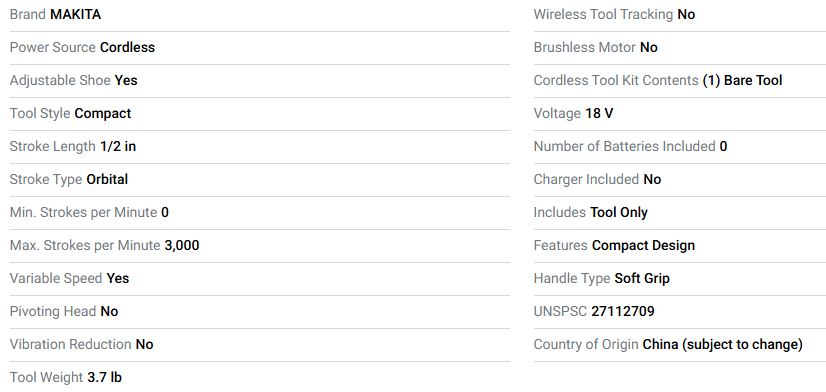Select the Tool Weight 3.7 lb value

click(104, 378)
